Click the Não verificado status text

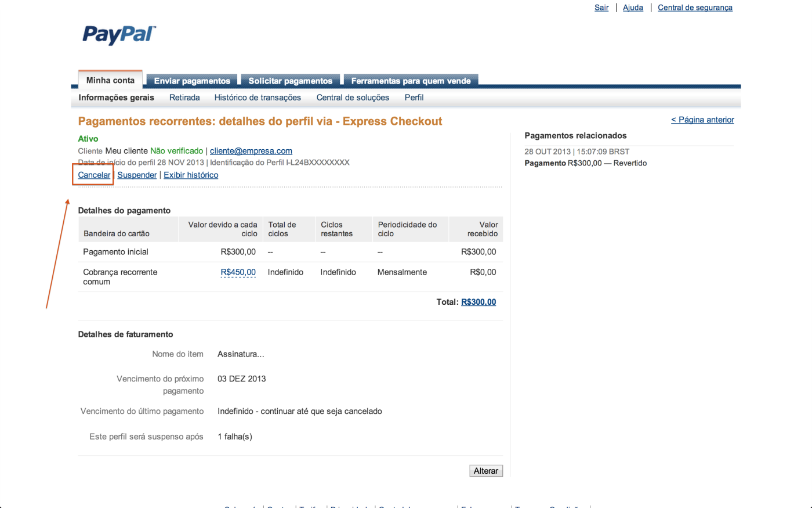(176, 151)
